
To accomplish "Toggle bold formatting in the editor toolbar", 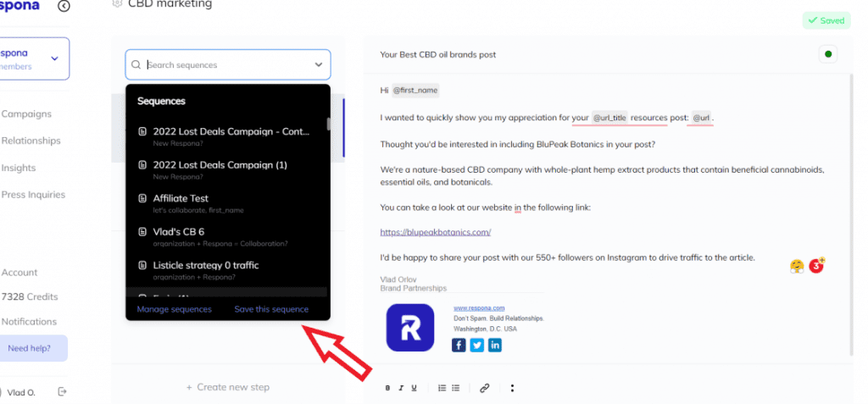I will [387, 389].
